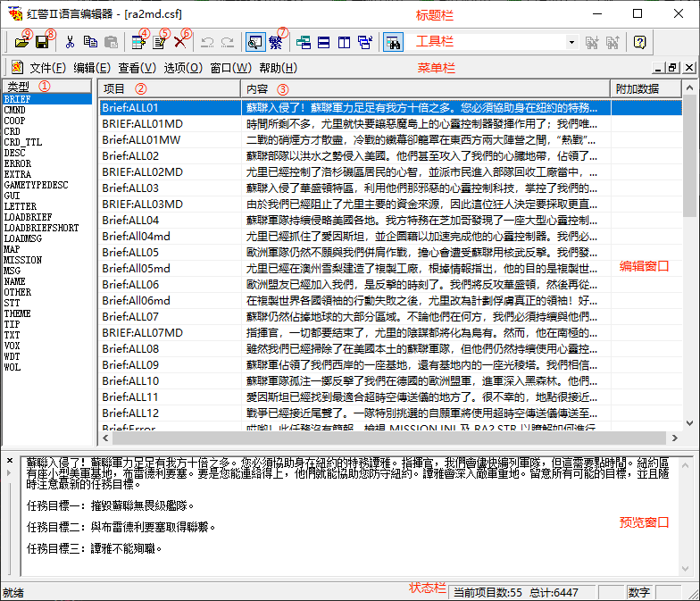The image size is (700, 601).
Task: Click the horizontal scrollbar right arrow
Action: click(675, 438)
